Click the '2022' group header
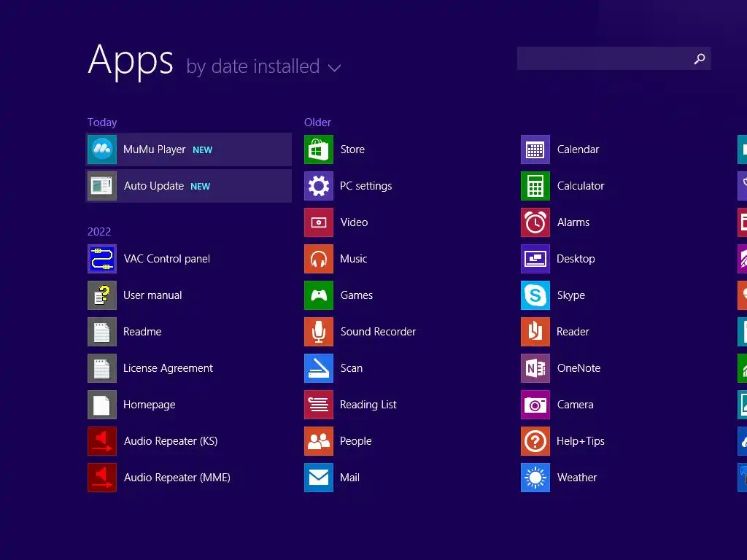Image resolution: width=747 pixels, height=560 pixels. (99, 231)
